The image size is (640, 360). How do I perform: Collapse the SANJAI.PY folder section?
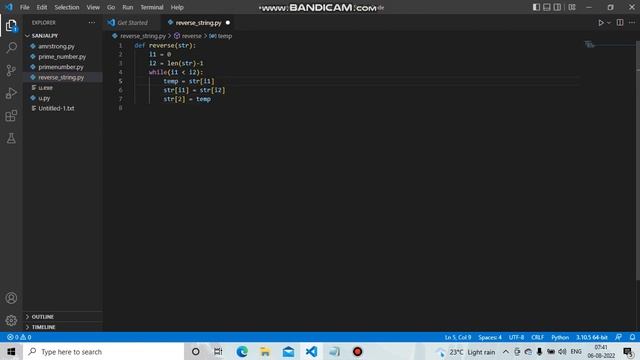point(62,36)
